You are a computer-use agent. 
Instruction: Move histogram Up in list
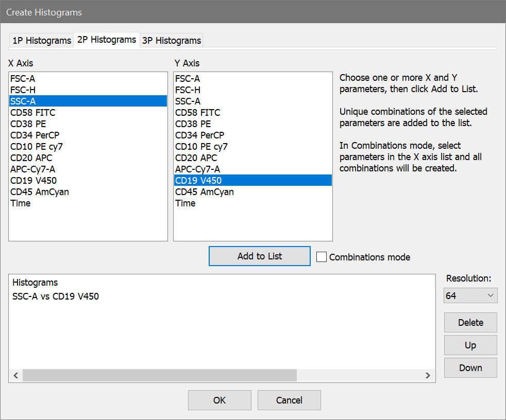coord(470,345)
